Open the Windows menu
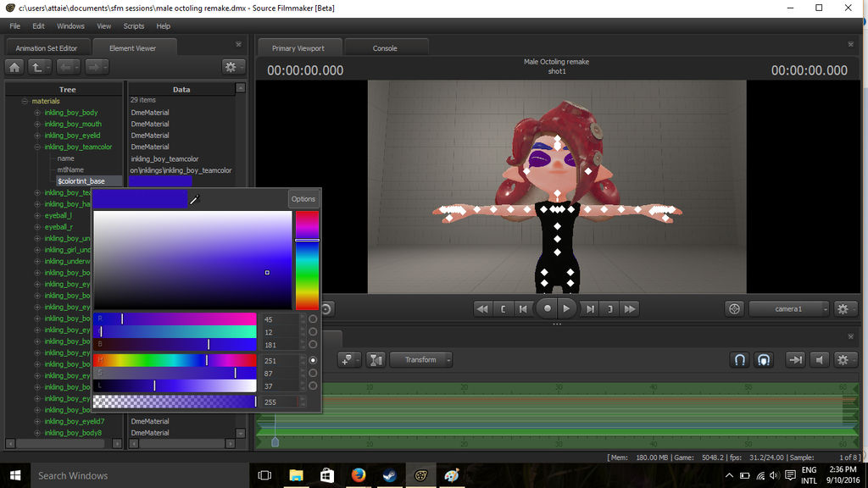This screenshot has width=868, height=488. tap(70, 26)
